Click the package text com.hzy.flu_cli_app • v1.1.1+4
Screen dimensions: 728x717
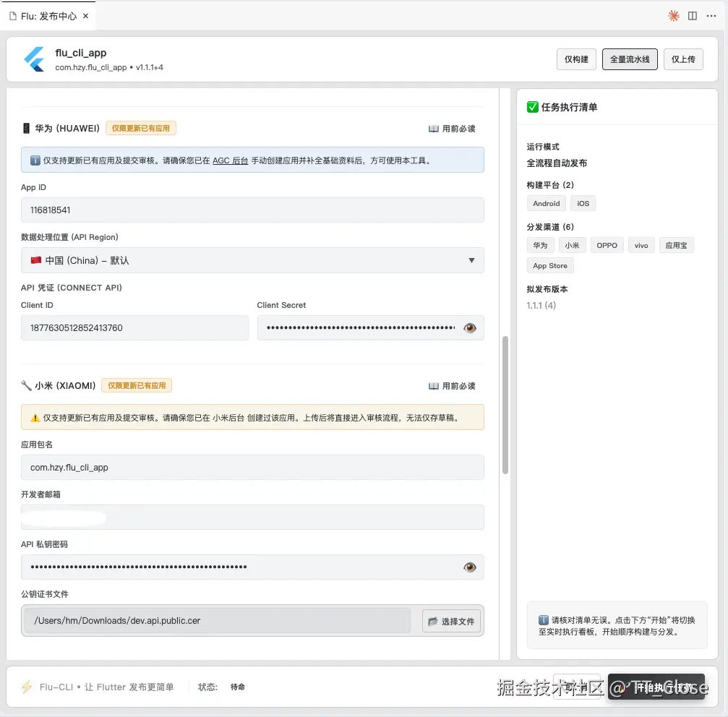point(109,67)
